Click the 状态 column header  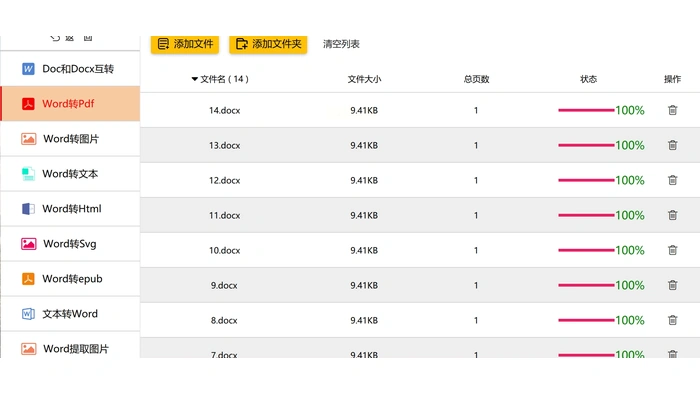click(588, 79)
